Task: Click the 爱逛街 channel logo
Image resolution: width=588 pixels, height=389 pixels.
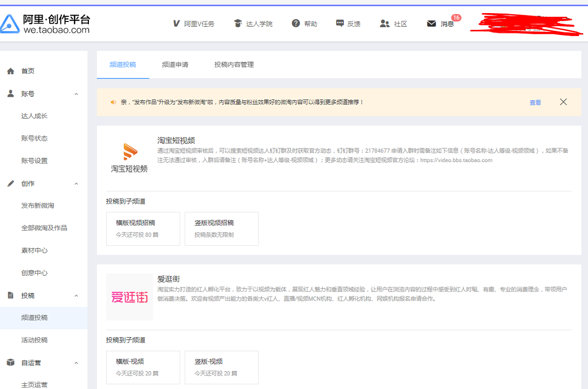Action: [x=129, y=297]
